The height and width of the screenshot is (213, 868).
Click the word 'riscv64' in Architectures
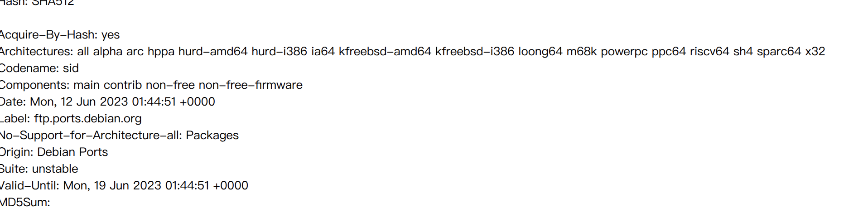(709, 52)
